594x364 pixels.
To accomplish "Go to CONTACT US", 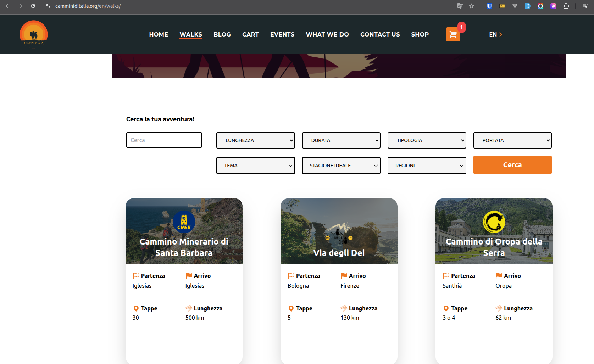I will pyautogui.click(x=380, y=34).
